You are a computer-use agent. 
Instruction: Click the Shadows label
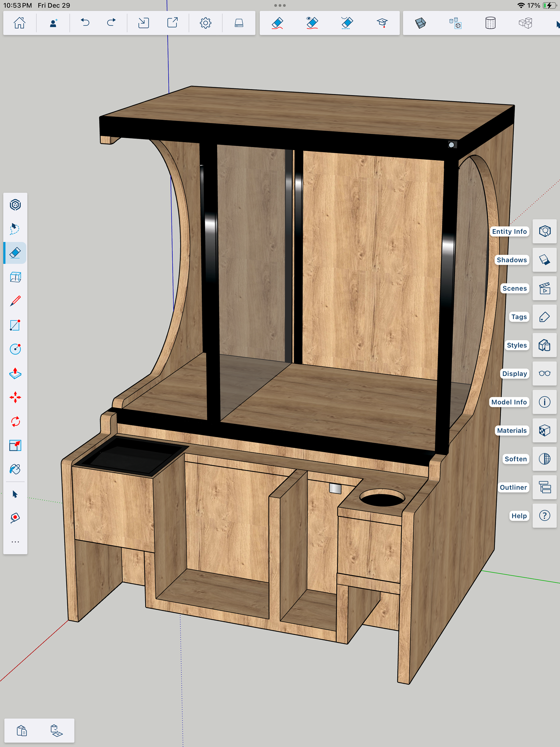click(511, 260)
